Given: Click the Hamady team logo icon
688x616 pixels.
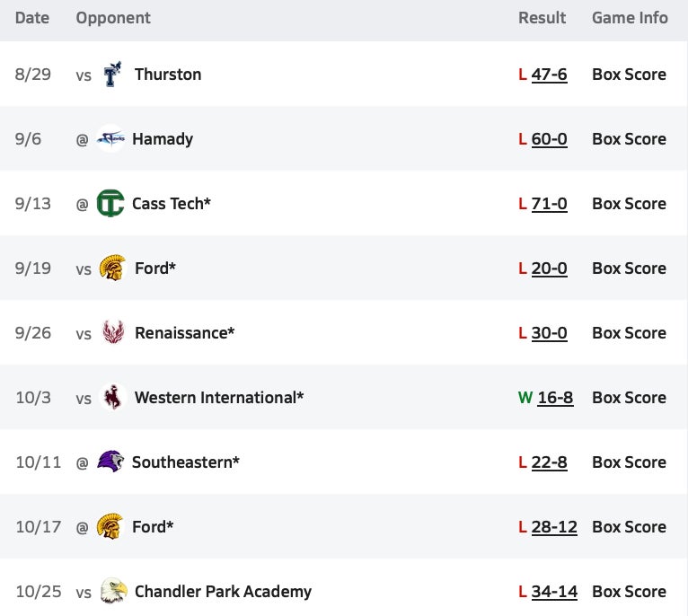Looking at the screenshot, I should coord(110,139).
